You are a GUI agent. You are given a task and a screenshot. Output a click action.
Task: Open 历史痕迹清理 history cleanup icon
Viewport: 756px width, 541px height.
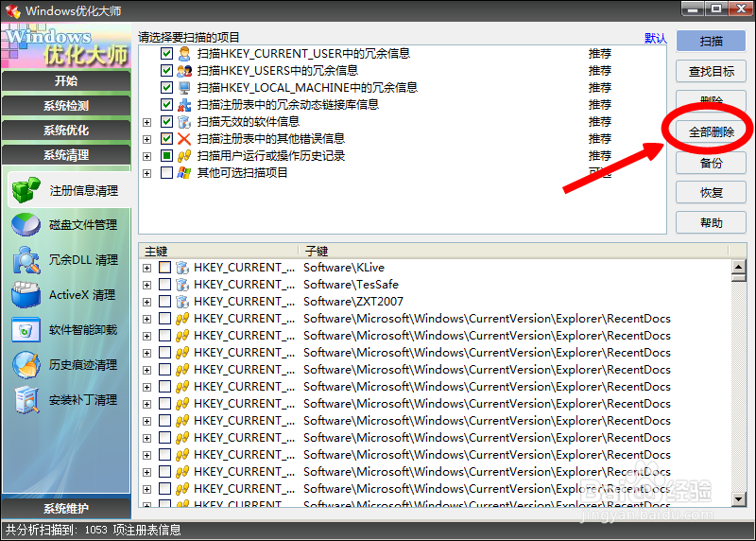[x=26, y=365]
